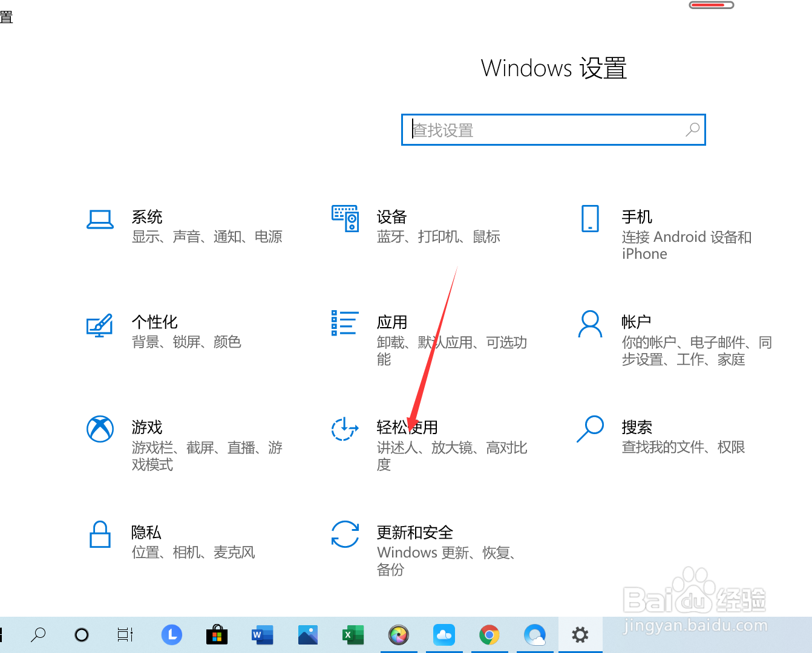
Task: Select the 个性化 settings category title
Action: point(155,322)
